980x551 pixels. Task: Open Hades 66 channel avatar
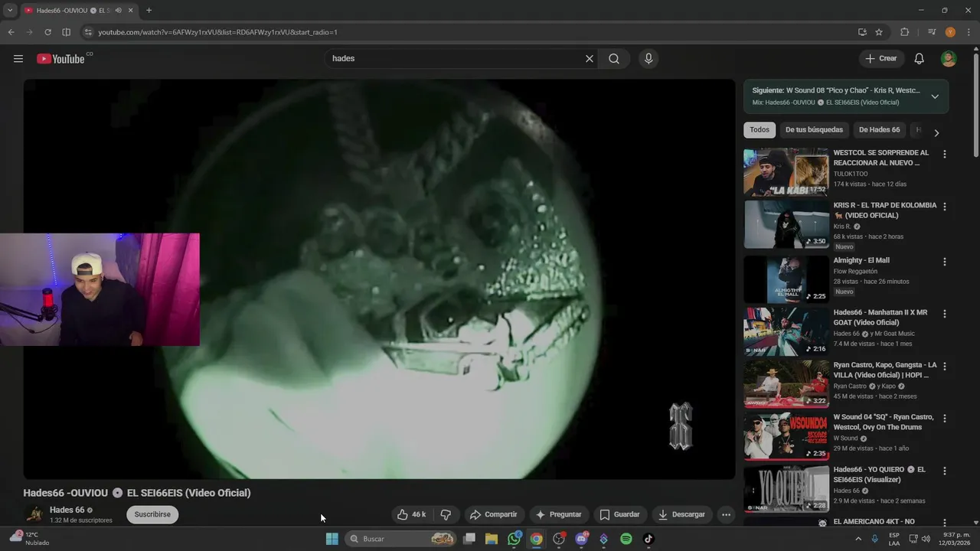(34, 514)
